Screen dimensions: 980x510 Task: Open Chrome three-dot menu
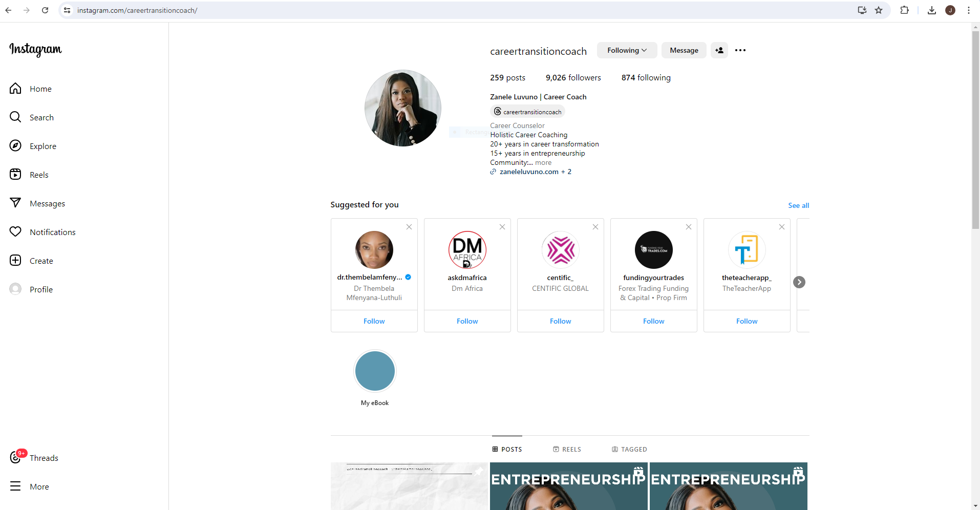click(x=969, y=10)
